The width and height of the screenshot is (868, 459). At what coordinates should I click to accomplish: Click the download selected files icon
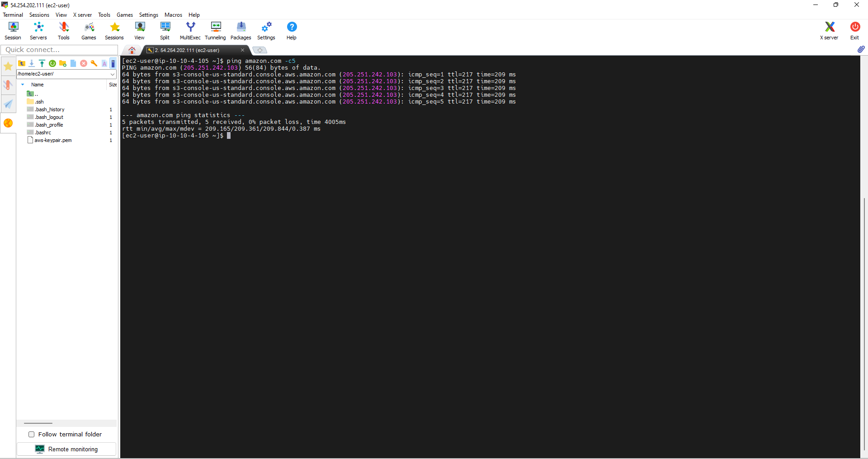click(32, 63)
